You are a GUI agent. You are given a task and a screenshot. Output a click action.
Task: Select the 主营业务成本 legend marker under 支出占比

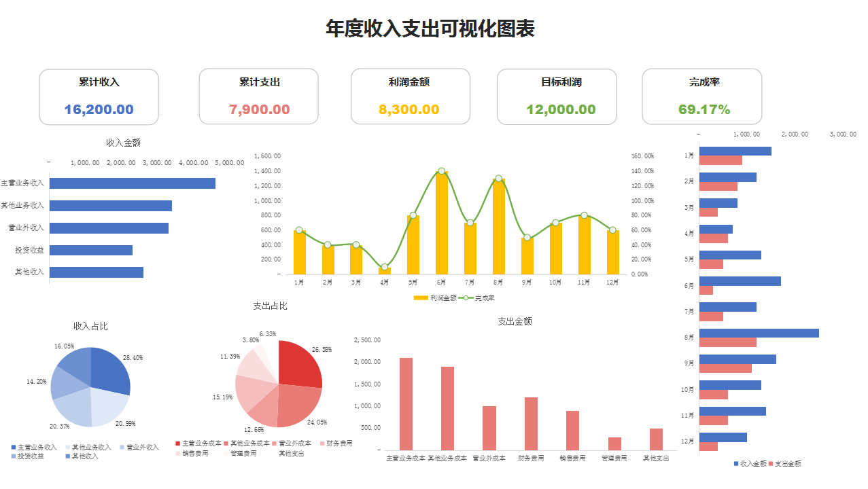177,442
